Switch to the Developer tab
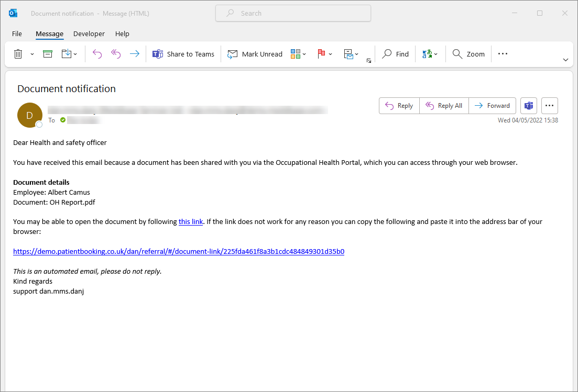This screenshot has height=392, width=578. click(x=89, y=33)
